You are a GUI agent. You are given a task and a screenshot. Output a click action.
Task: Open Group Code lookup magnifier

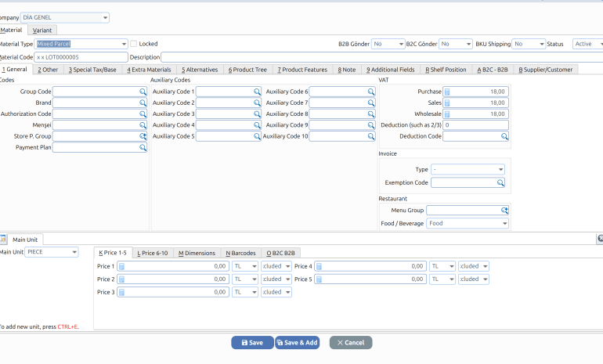(143, 92)
